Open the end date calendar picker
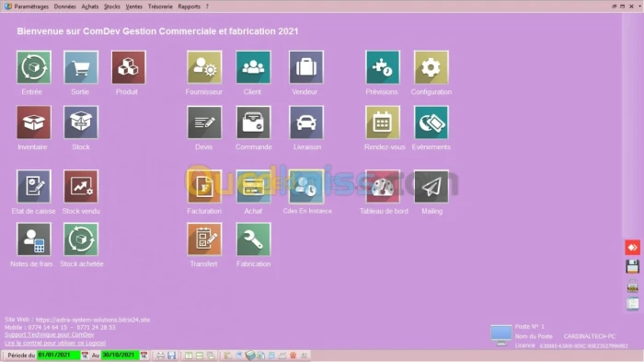This screenshot has width=644, height=362. click(x=144, y=355)
